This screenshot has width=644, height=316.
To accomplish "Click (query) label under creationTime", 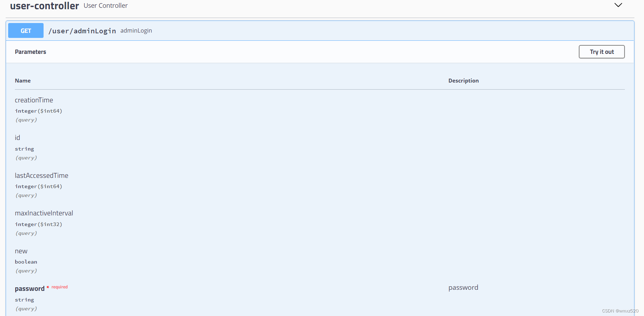I will tap(26, 120).
